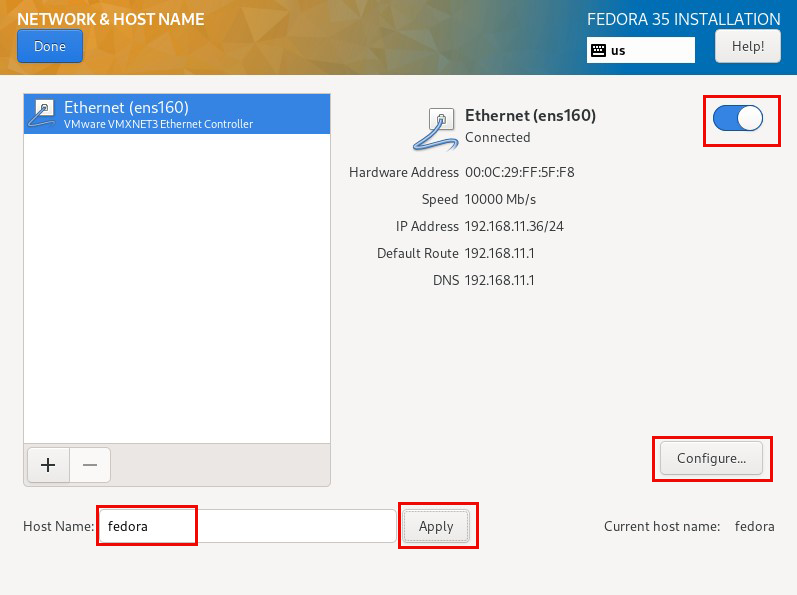Screen dimensions: 797x595
Task: Click the speed value 10000 Mb/s
Action: pos(500,199)
